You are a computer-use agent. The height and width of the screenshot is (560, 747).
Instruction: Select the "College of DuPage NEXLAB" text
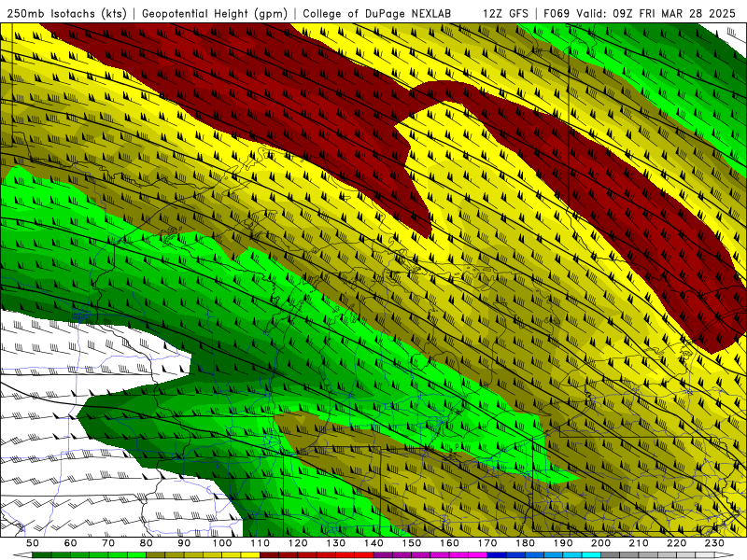coord(377,13)
